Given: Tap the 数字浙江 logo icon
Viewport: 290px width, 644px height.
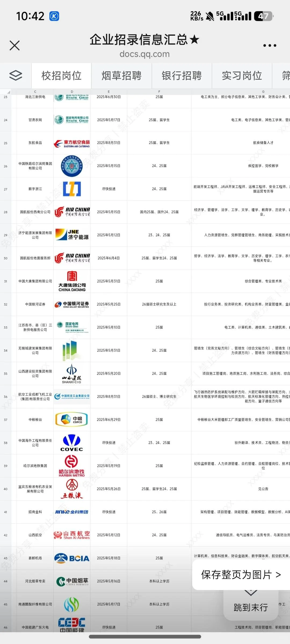Looking at the screenshot, I should click(x=72, y=189).
